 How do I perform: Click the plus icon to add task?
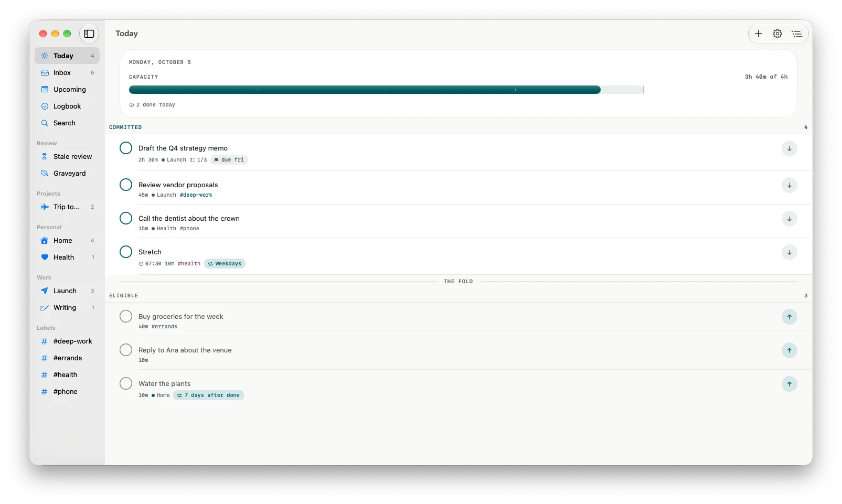click(758, 34)
